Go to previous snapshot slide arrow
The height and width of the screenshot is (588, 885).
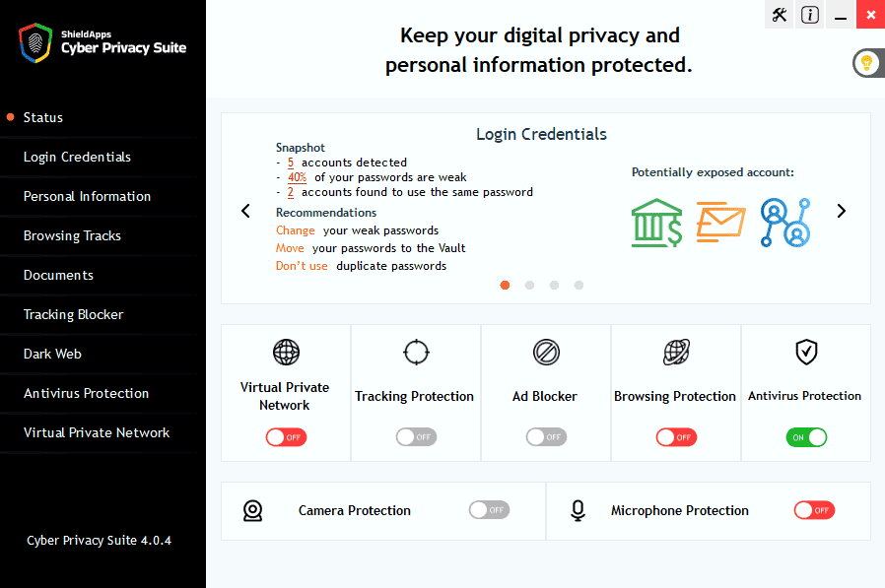click(x=246, y=210)
